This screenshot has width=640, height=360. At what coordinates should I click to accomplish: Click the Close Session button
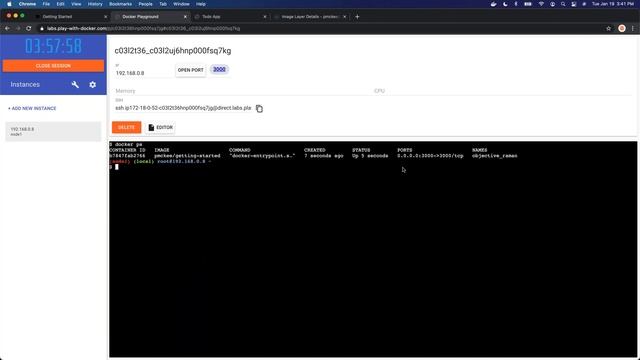pos(53,66)
